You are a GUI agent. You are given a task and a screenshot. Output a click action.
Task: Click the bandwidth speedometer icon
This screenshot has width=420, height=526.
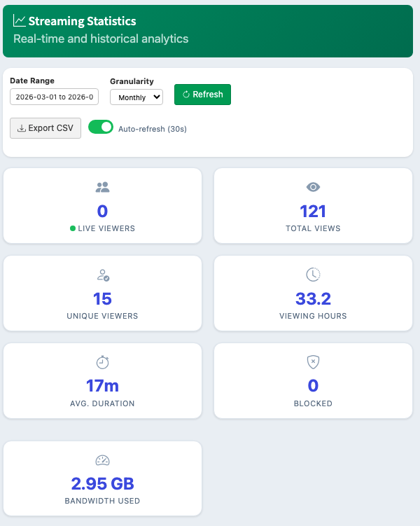pyautogui.click(x=103, y=460)
